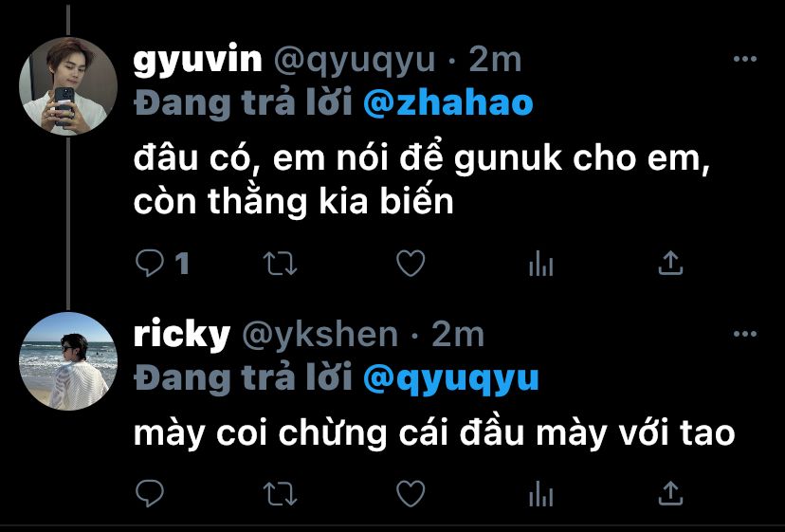Share ricky's tweet
785x532 pixels.
tap(670, 493)
